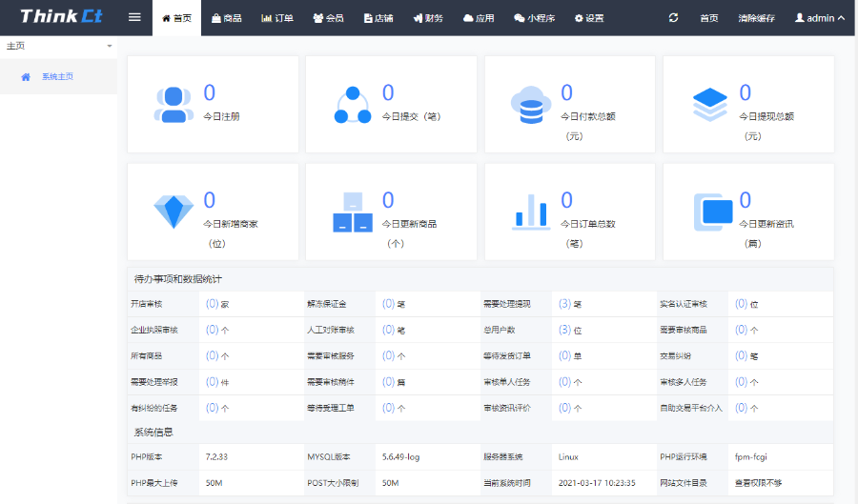Switch to the 订单 menu tab
The height and width of the screenshot is (504, 858).
277,18
